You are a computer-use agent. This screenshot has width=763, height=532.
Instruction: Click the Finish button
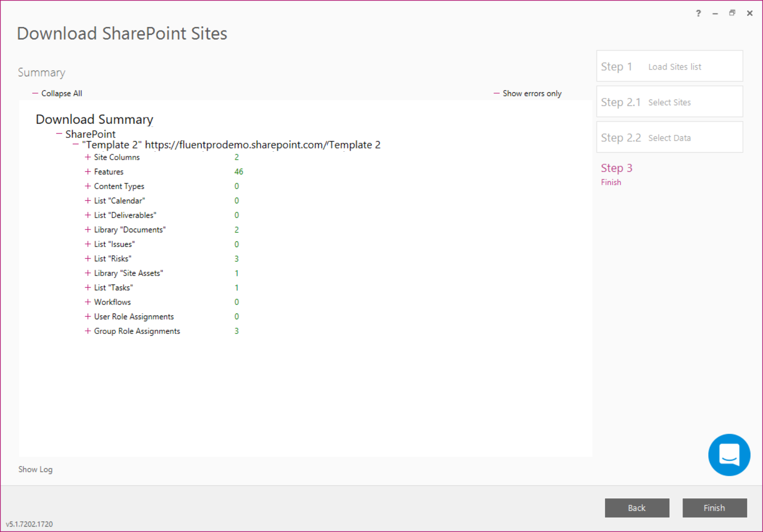715,508
